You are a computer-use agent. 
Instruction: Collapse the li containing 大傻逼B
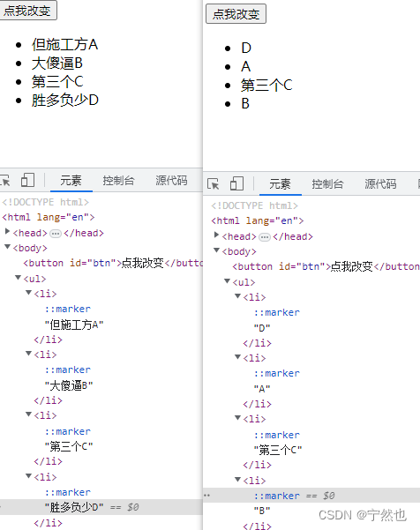[29, 354]
